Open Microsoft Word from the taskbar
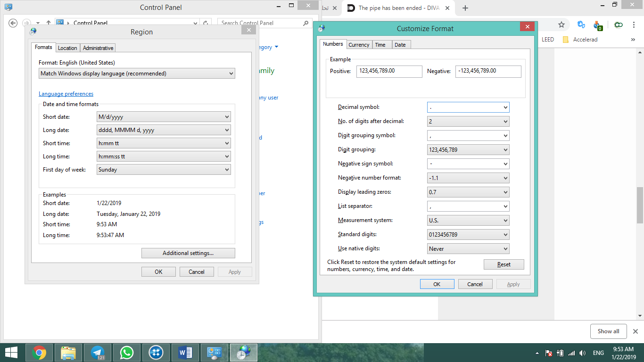The height and width of the screenshot is (362, 644). point(185,353)
